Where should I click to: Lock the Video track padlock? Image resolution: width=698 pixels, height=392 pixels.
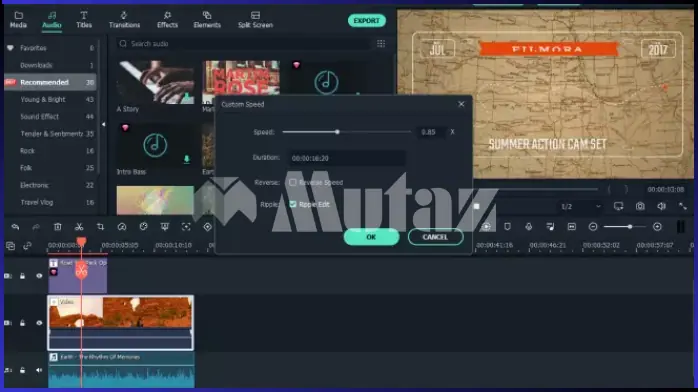tap(22, 323)
